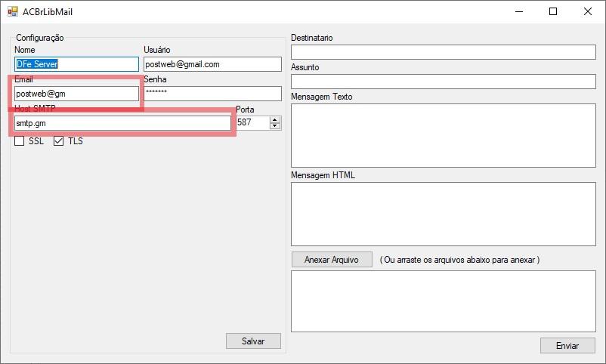Click the Porta number field showing 587
Viewport: 606px width, 364px height.
click(x=253, y=123)
